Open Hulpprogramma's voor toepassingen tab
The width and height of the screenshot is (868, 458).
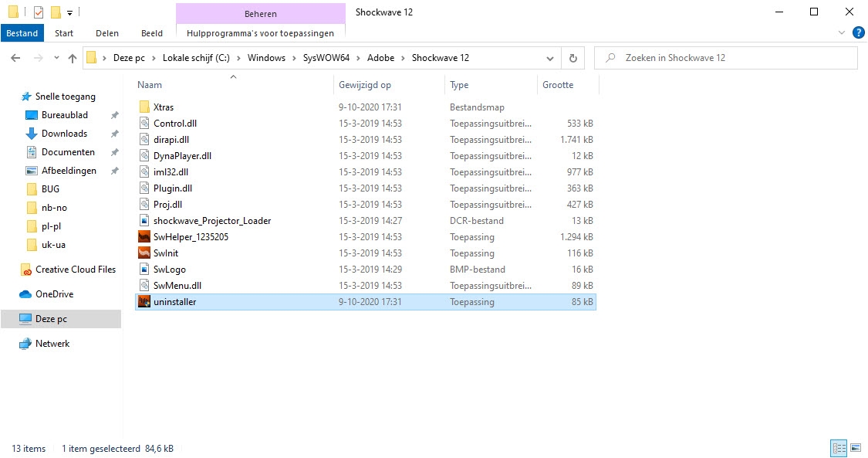click(260, 32)
